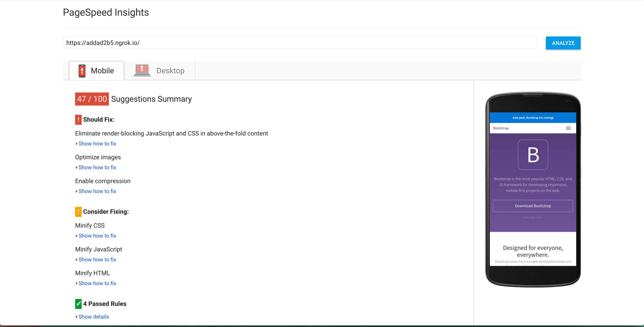Click the Minify CSS rule text
This screenshot has height=327, width=644.
point(90,226)
